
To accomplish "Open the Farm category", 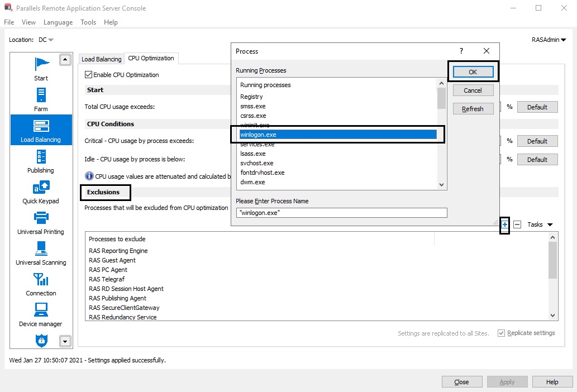I will [41, 99].
